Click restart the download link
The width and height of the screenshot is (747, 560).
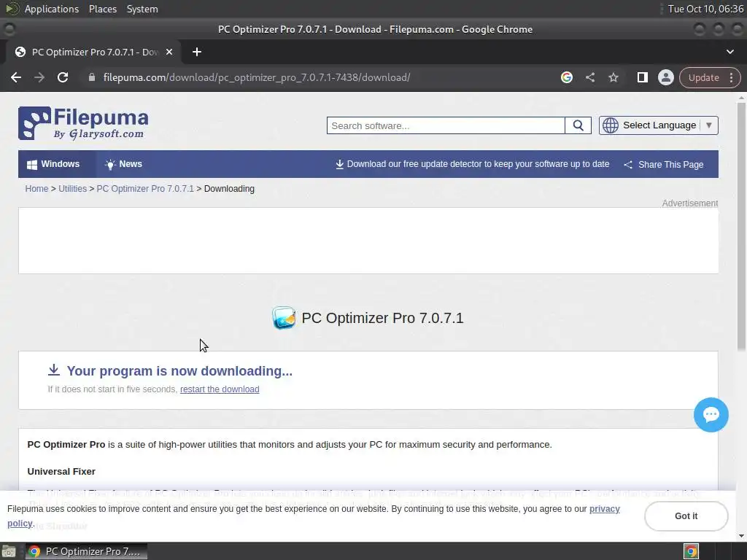220,389
